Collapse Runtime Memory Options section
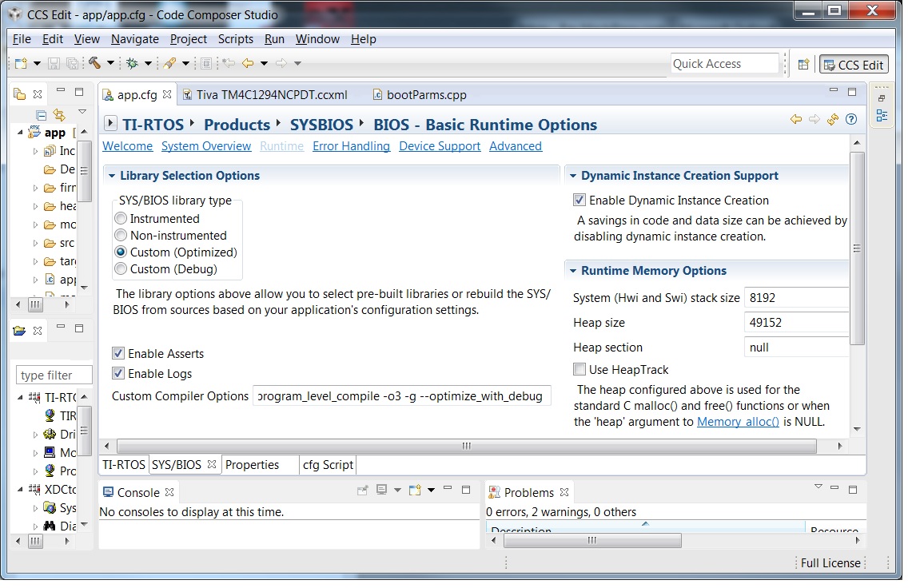 pos(573,271)
